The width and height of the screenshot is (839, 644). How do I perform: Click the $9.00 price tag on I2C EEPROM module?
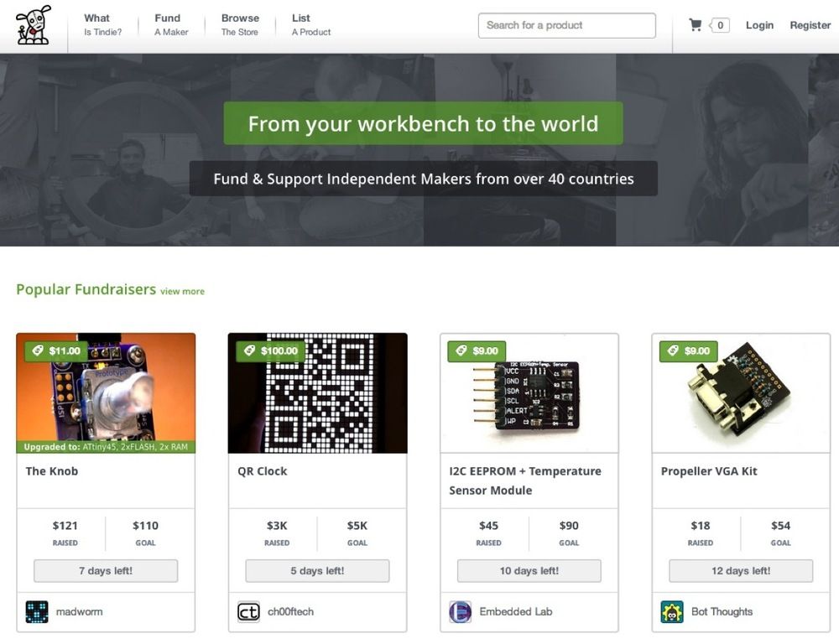click(477, 351)
